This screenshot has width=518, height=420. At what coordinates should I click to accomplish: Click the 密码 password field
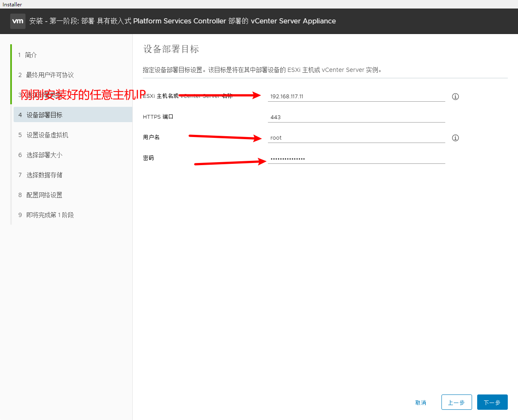[x=356, y=159]
